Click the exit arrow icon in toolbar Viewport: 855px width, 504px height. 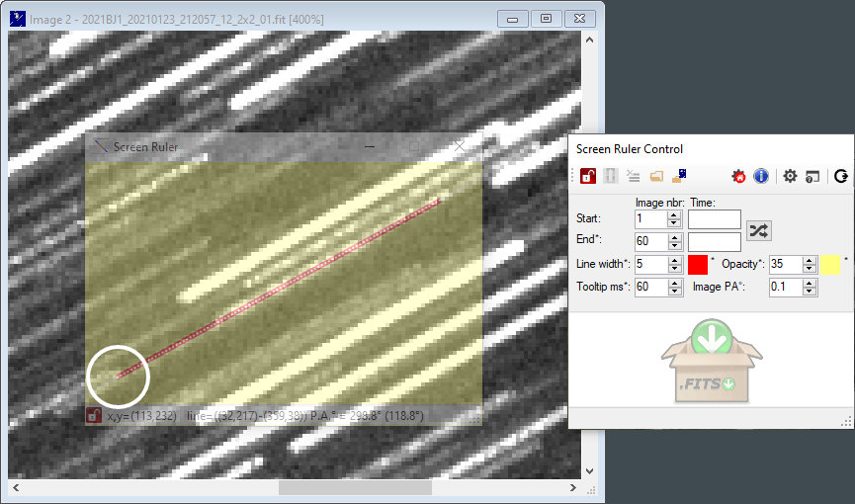[840, 176]
